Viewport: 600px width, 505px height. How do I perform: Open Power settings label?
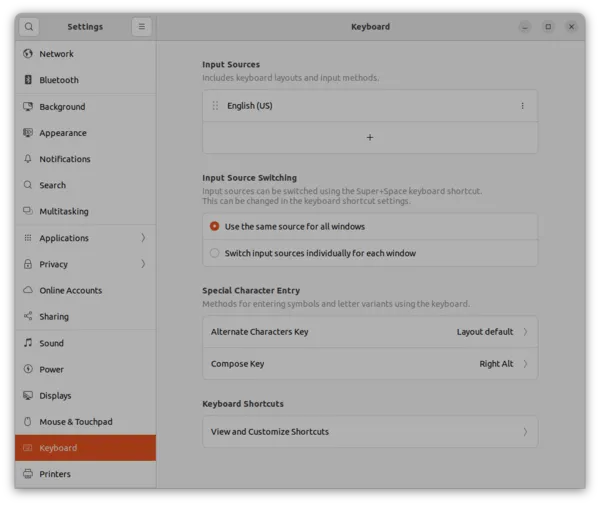[x=51, y=369]
